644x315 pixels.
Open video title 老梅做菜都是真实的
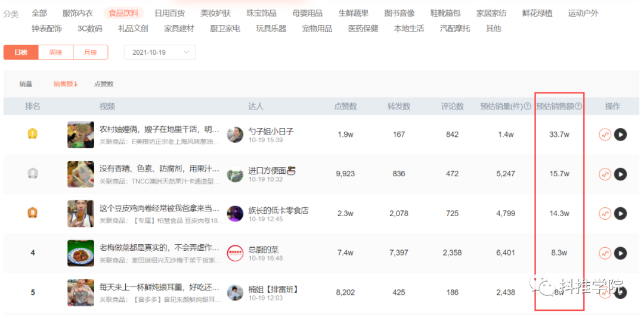click(x=160, y=248)
